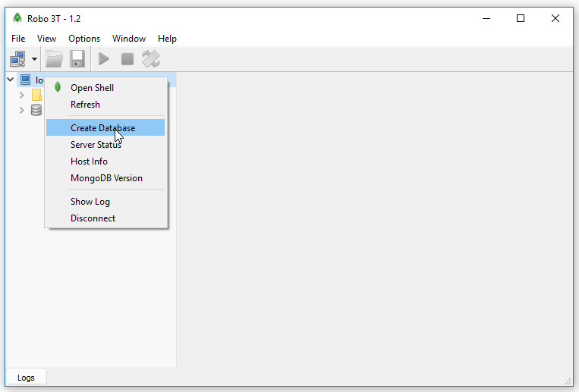Maximize the Robo 3T window
The height and width of the screenshot is (392, 579).
pyautogui.click(x=521, y=18)
